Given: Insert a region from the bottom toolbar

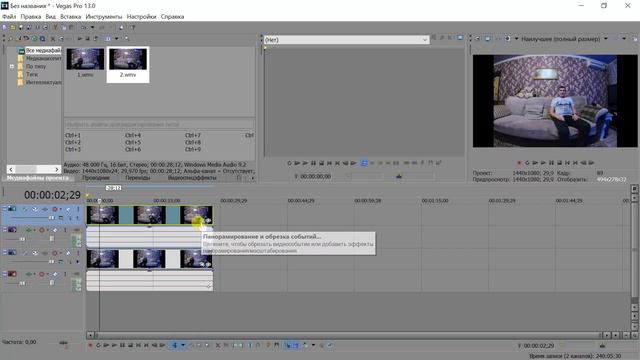Looking at the screenshot, I should pos(277,345).
